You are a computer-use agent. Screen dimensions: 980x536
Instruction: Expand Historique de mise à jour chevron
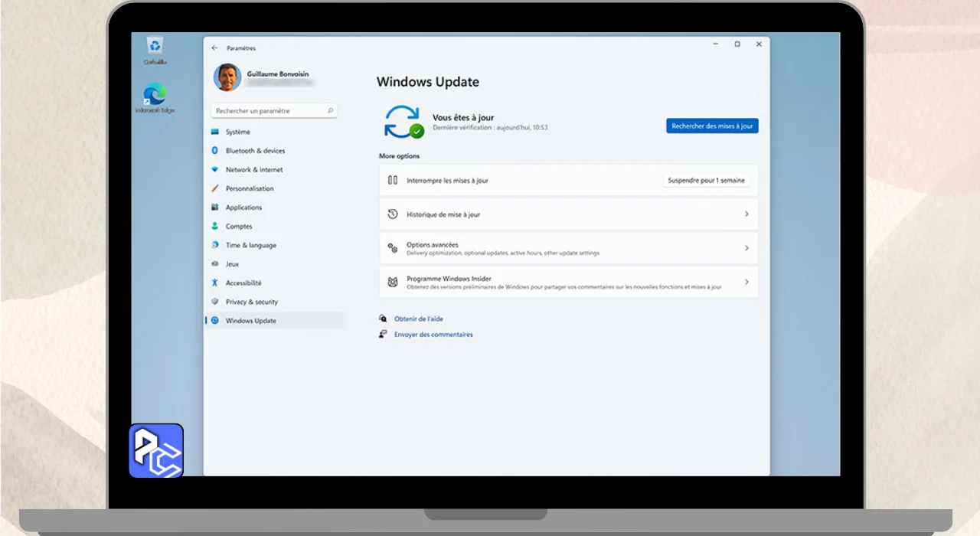click(746, 214)
